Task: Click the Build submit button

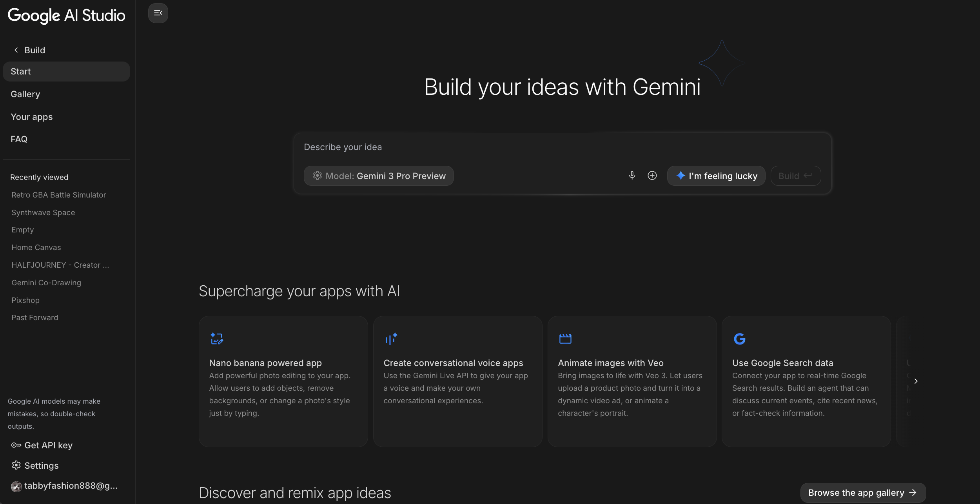Action: point(796,176)
